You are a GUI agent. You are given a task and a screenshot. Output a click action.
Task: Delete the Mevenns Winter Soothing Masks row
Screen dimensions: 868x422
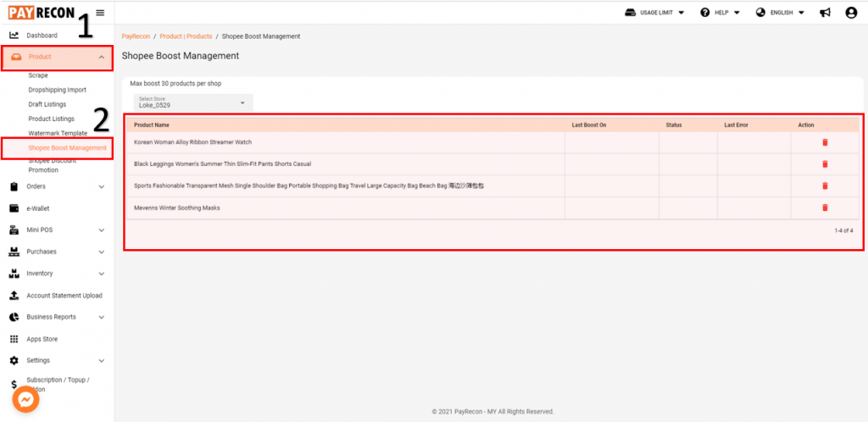825,208
